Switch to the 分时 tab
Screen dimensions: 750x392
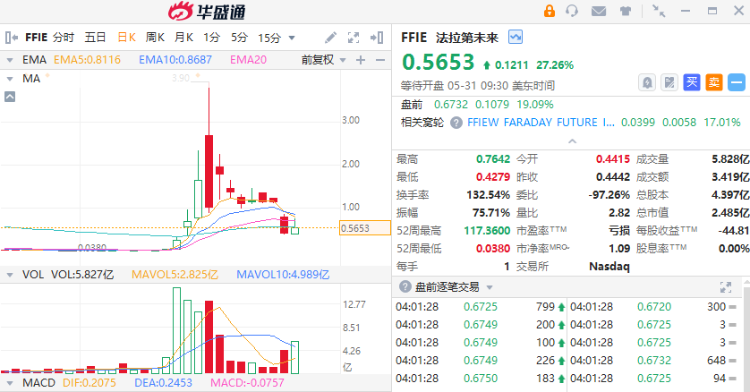coord(64,37)
